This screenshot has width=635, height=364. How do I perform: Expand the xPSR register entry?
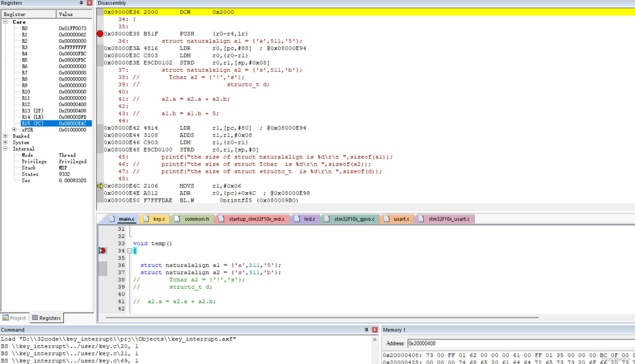(14, 129)
